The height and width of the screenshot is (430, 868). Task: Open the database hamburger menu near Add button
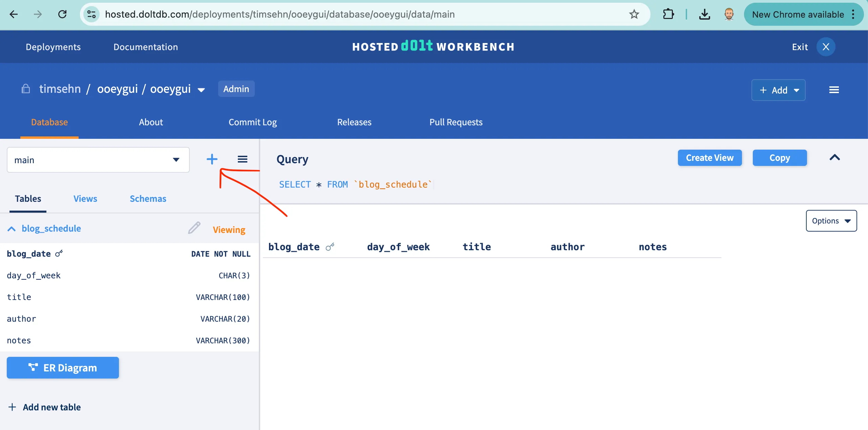(x=834, y=89)
